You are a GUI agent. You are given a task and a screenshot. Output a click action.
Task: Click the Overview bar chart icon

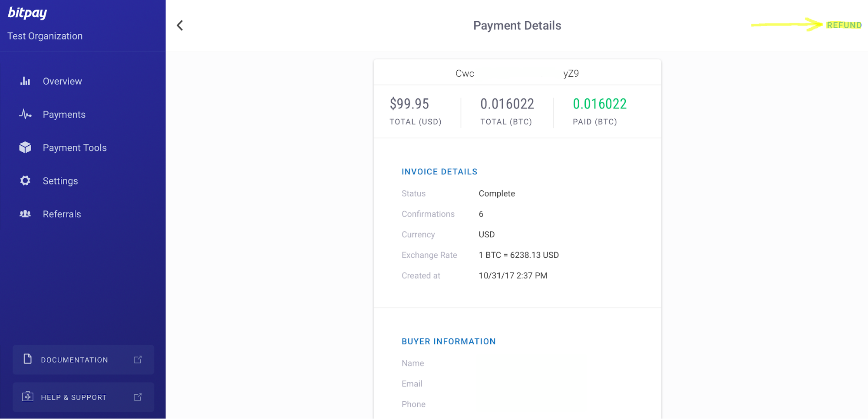(x=25, y=81)
